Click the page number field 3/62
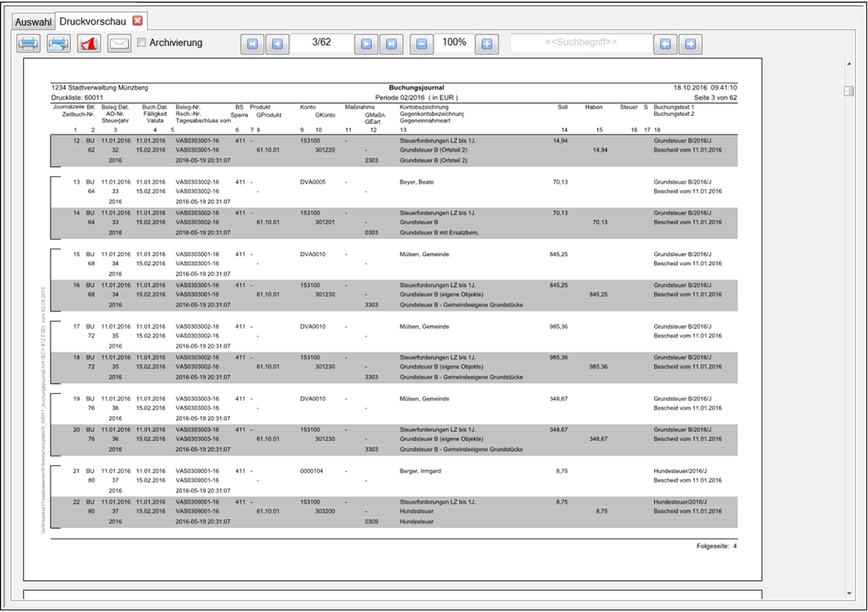 click(321, 42)
